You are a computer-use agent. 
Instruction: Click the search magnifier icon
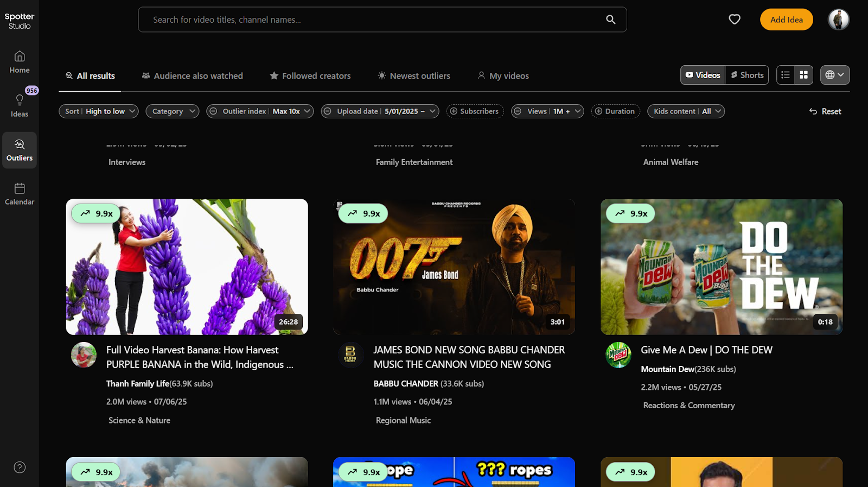click(x=610, y=20)
